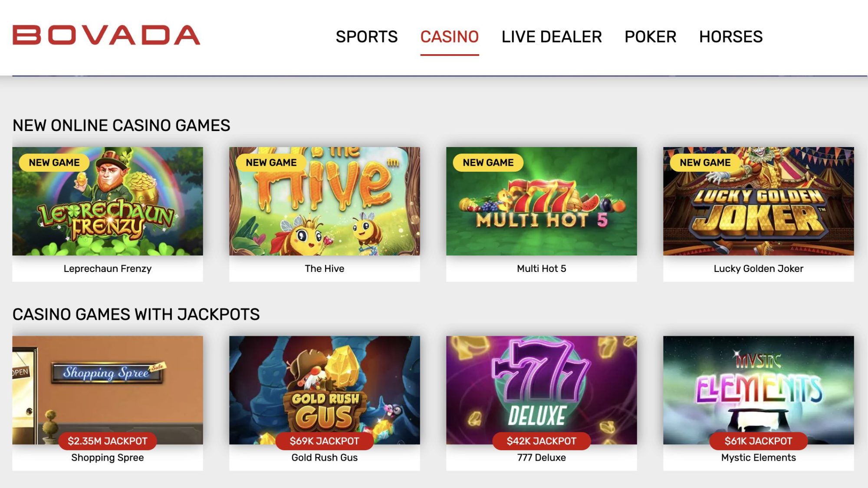Click the $61K Jackpot badge
Viewport: 868px width, 488px height.
point(759,441)
